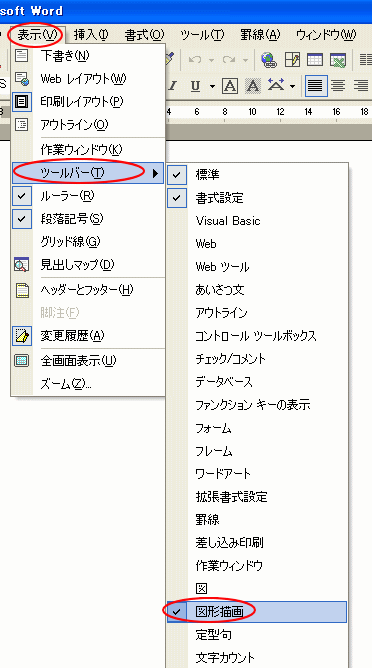Click the character shading A icon
Viewport: 372px width, 668px height.
(x=253, y=86)
